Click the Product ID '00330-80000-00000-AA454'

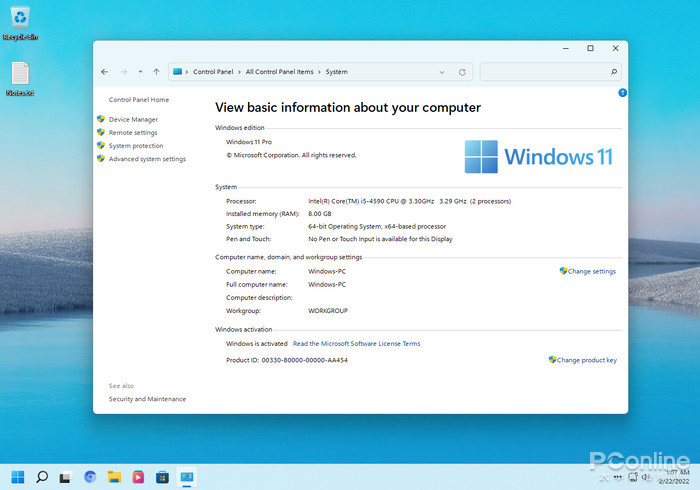pyautogui.click(x=304, y=360)
